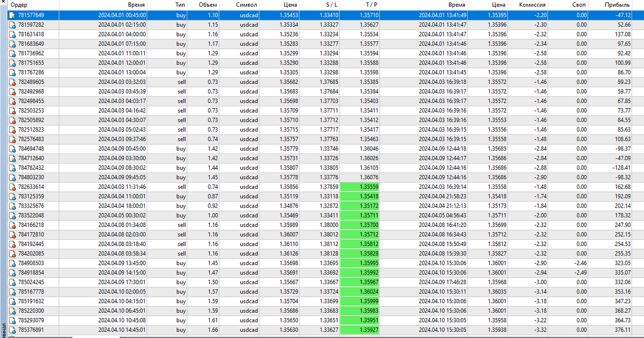Viewport: 644px width, 338px height.
Task: Click the green T/P cell 1.35711
Action: (360, 215)
